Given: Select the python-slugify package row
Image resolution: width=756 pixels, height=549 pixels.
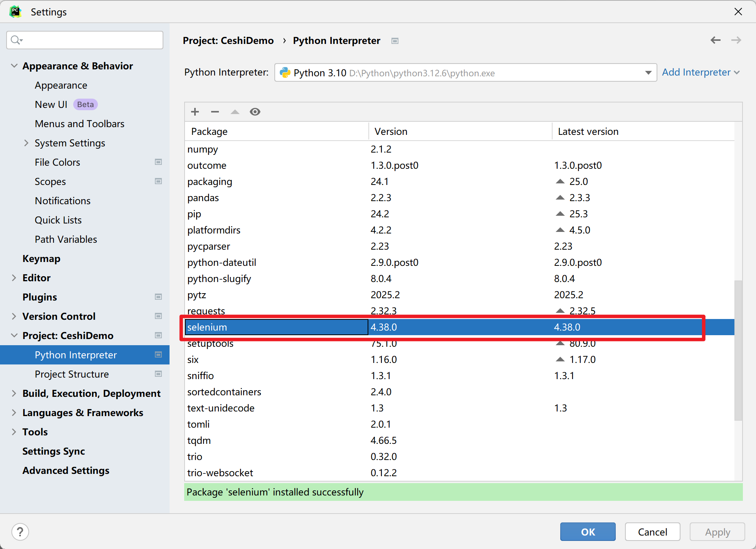Looking at the screenshot, I should click(460, 279).
